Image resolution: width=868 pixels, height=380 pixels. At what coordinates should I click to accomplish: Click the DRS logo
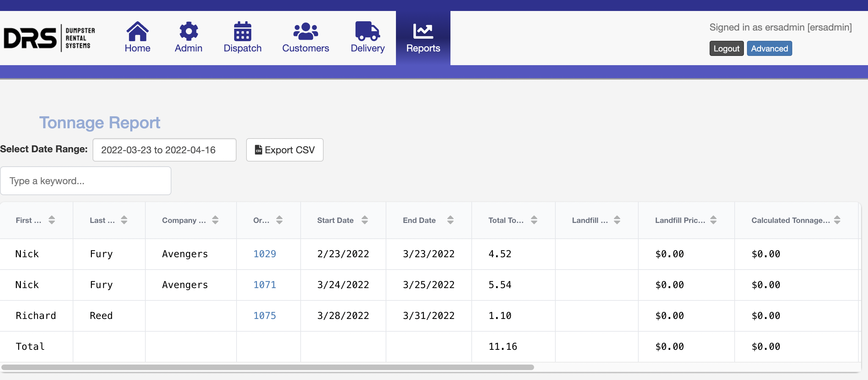click(x=49, y=38)
